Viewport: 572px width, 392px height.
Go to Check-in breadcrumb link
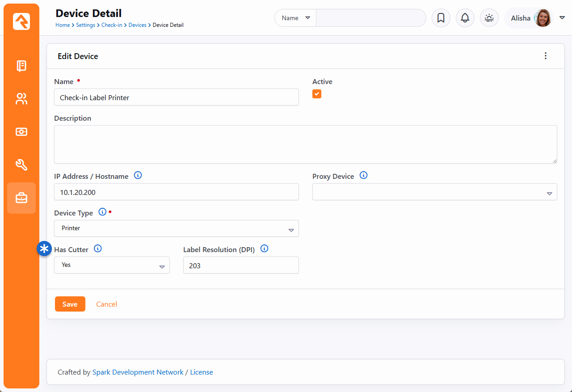click(112, 25)
